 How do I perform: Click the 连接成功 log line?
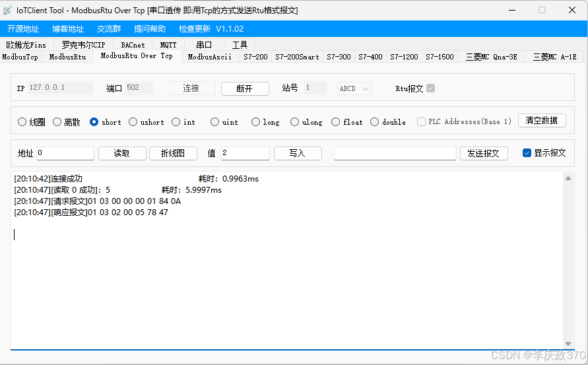[136, 179]
